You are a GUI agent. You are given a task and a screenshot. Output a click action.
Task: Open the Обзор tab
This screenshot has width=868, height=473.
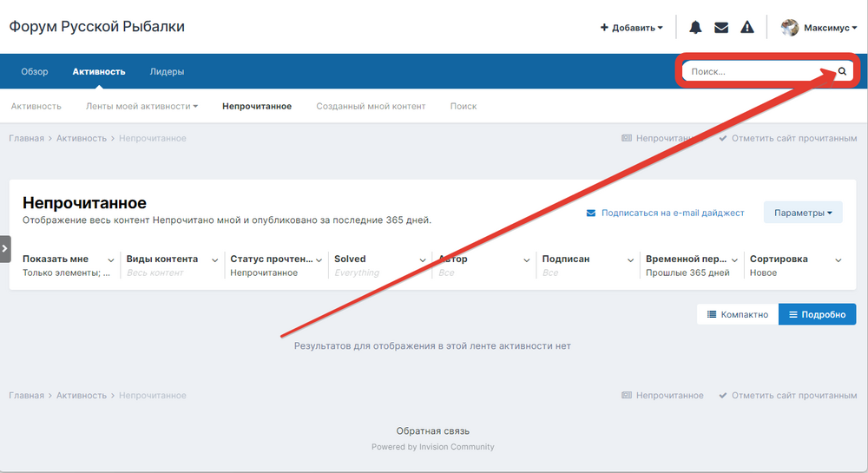point(35,72)
